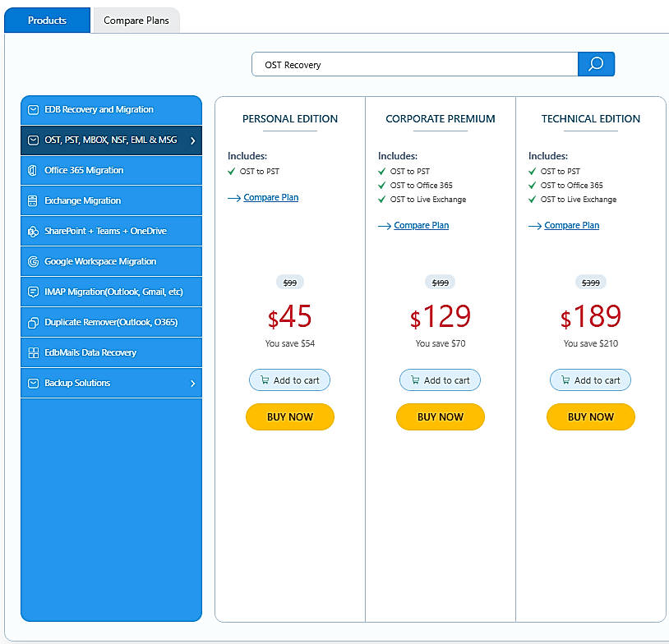Click arrow icon beside Technical Edition Compare Plan
The height and width of the screenshot is (644, 669).
535,226
